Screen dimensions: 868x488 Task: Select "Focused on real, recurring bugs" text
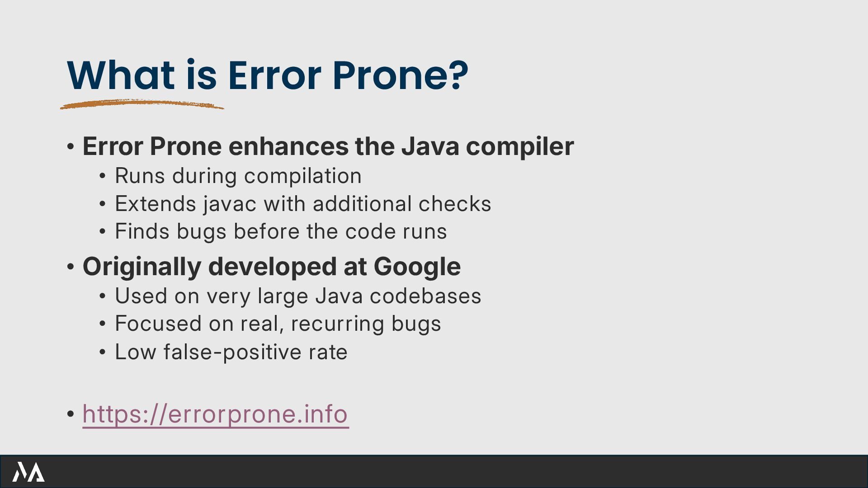pos(278,324)
